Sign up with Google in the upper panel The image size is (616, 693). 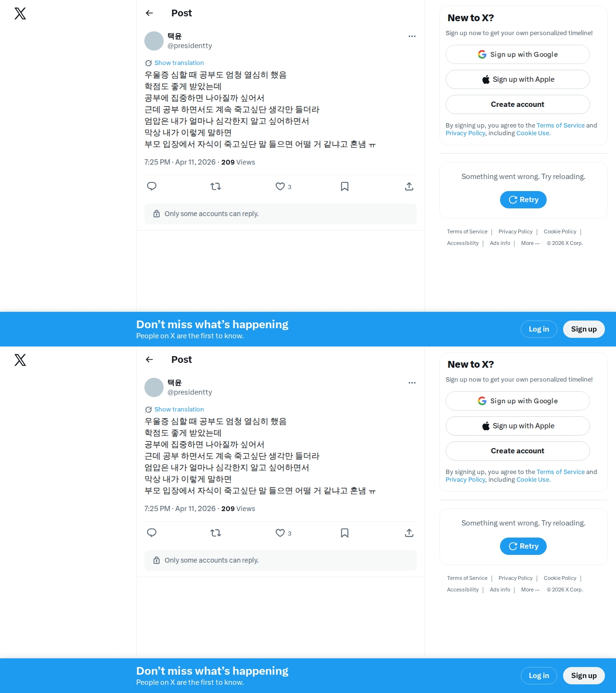coord(518,54)
